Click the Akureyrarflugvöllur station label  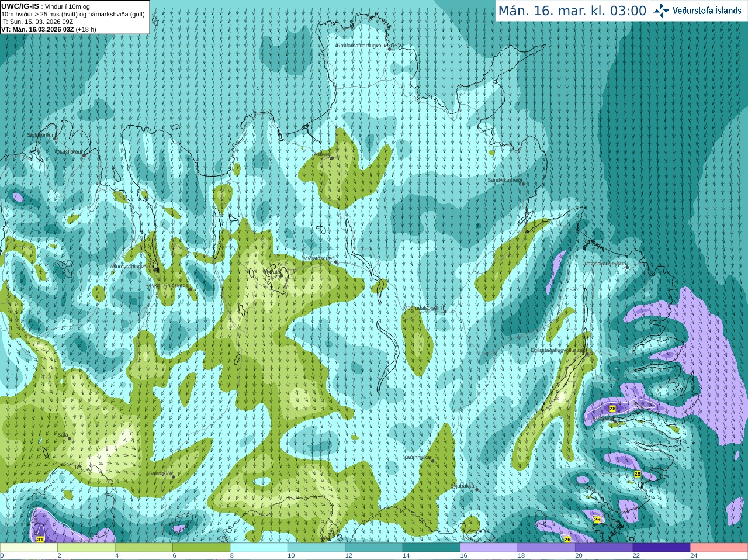tap(131, 266)
